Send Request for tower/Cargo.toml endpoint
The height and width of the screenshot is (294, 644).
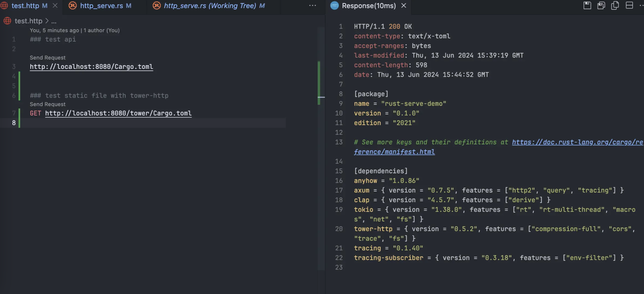point(47,104)
